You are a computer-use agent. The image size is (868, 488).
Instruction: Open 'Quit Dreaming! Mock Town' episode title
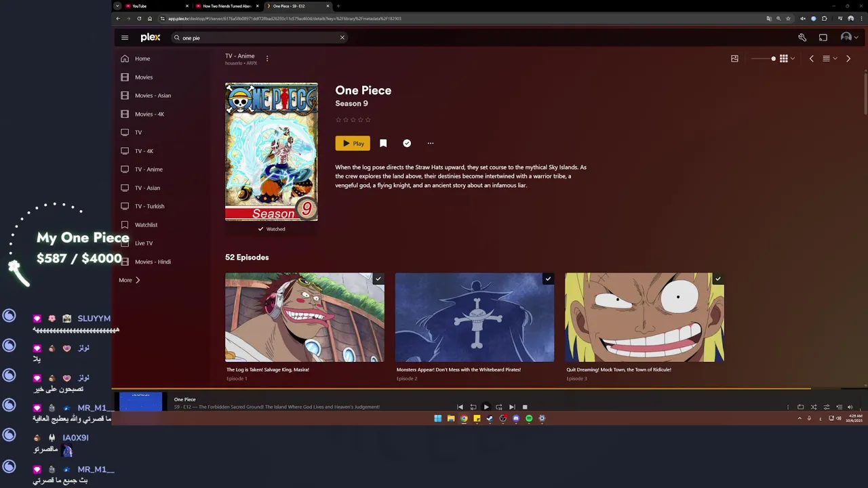618,369
